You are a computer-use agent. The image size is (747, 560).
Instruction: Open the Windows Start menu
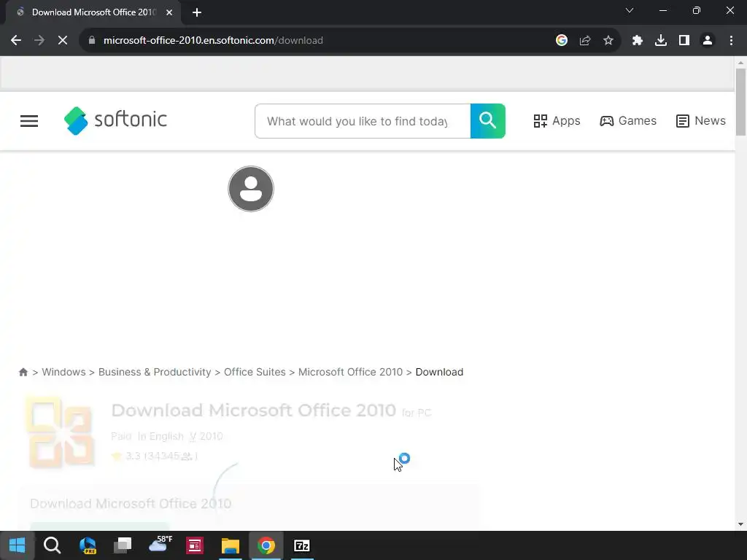coord(18,545)
